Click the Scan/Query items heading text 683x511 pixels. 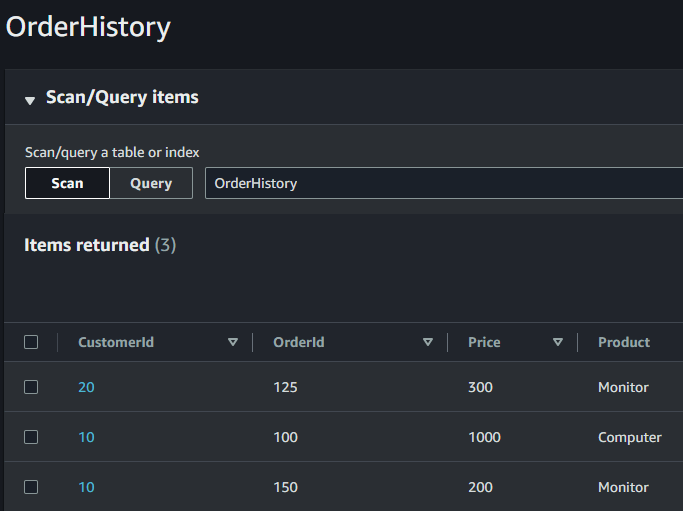pyautogui.click(x=122, y=97)
